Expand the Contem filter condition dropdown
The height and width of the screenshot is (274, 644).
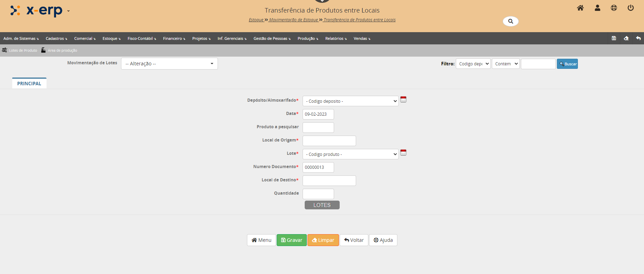(505, 64)
